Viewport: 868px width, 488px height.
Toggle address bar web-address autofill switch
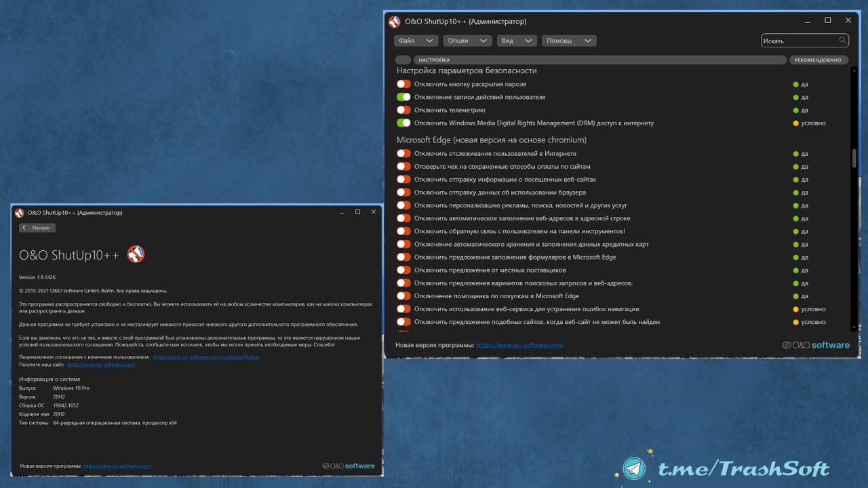pyautogui.click(x=403, y=218)
